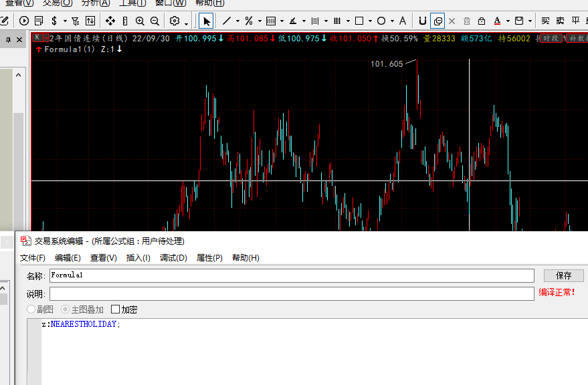Open the note sheet toolbar icon
The width and height of the screenshot is (588, 385).
click(39, 21)
